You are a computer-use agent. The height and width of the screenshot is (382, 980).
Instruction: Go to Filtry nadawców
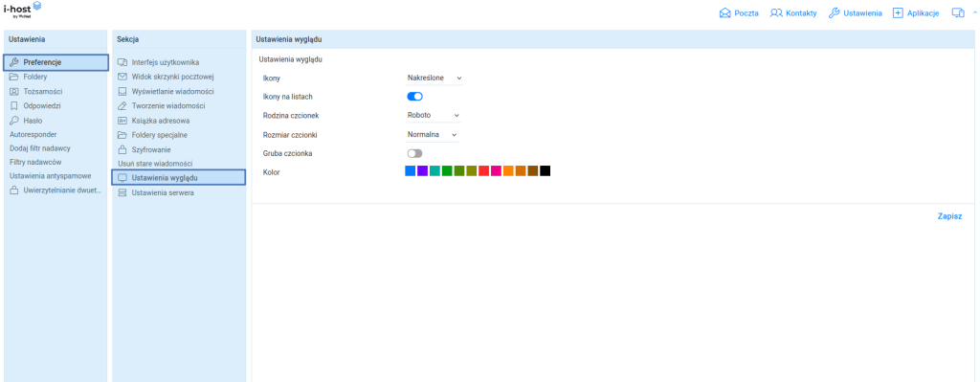pyautogui.click(x=35, y=162)
